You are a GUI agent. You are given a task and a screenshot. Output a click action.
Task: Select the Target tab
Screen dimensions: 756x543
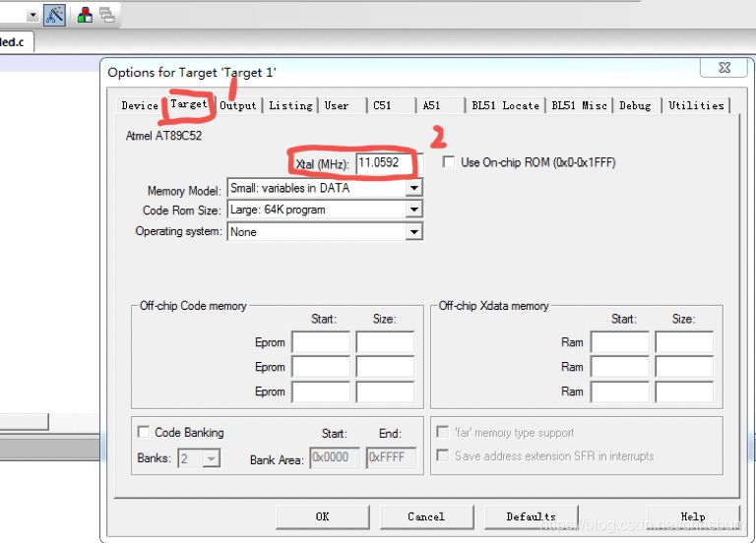pos(189,104)
